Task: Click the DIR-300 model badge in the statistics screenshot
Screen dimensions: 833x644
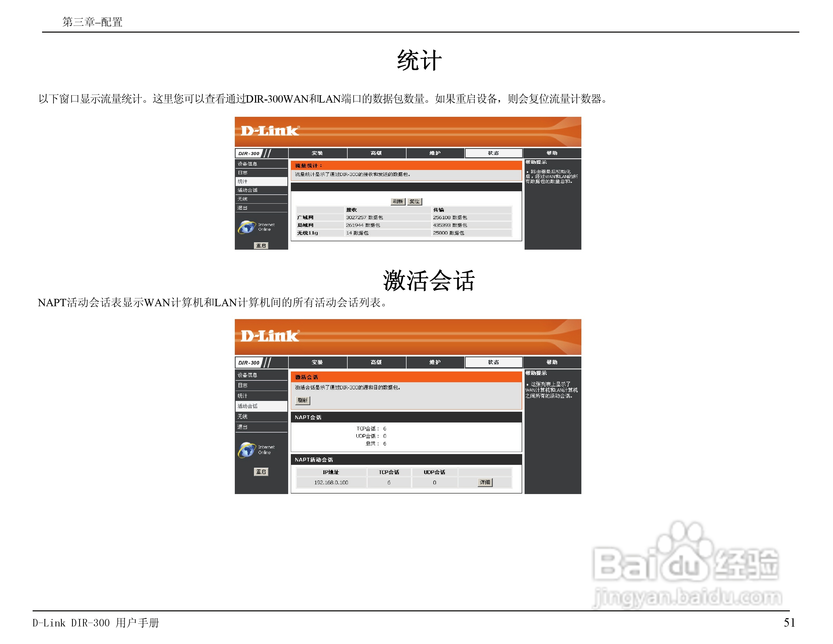Action: 249,153
